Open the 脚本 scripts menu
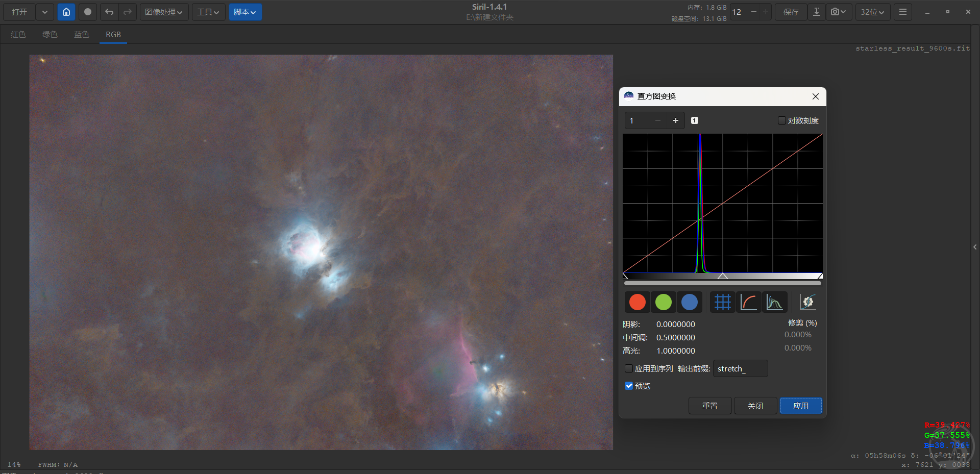 pyautogui.click(x=245, y=12)
